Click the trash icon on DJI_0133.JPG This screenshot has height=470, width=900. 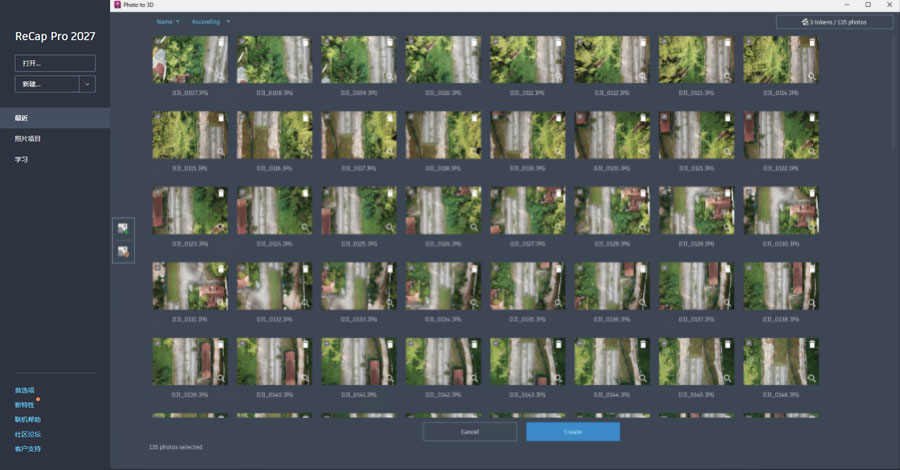click(x=390, y=269)
